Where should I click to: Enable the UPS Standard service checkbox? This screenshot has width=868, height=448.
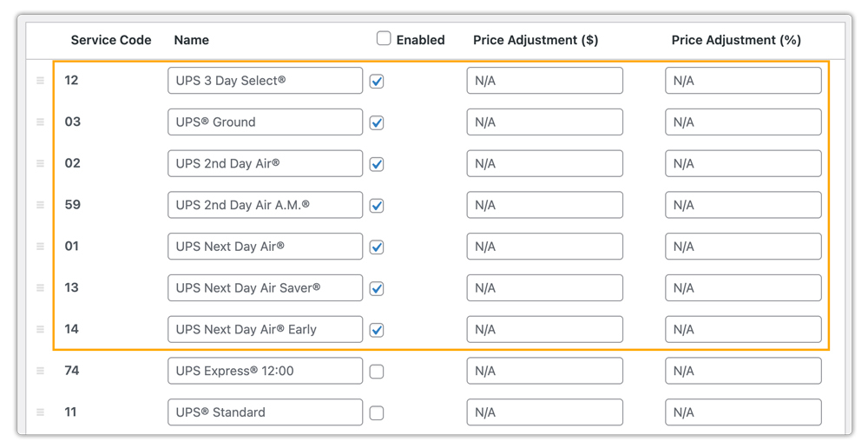click(377, 413)
